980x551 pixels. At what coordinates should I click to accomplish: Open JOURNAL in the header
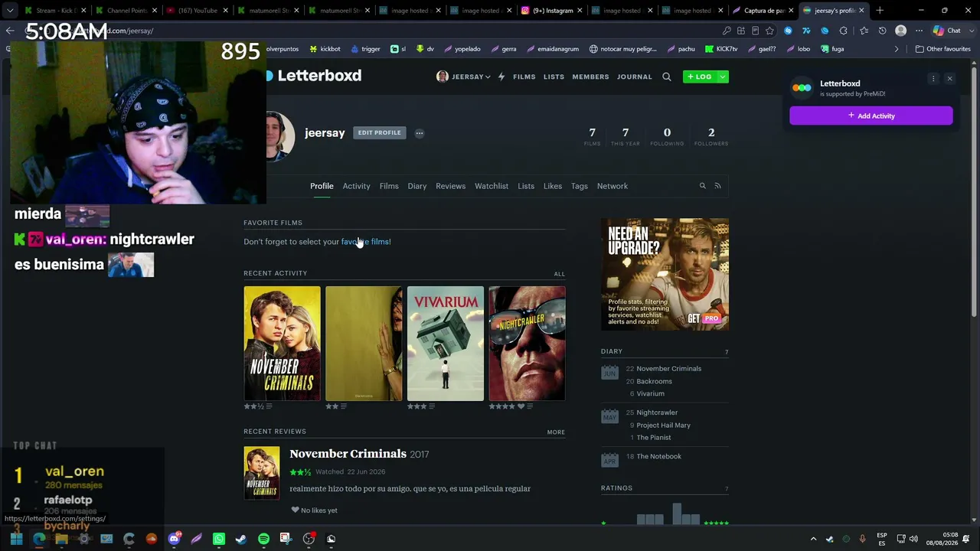pyautogui.click(x=635, y=77)
